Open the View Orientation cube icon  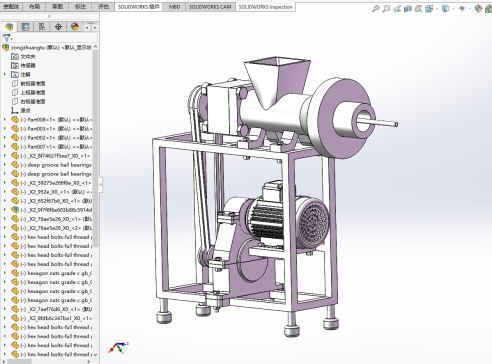click(429, 9)
